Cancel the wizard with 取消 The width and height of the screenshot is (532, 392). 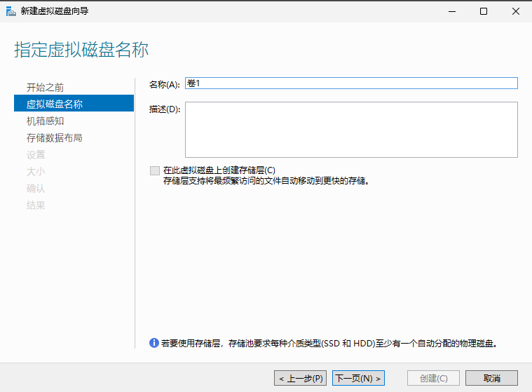491,378
